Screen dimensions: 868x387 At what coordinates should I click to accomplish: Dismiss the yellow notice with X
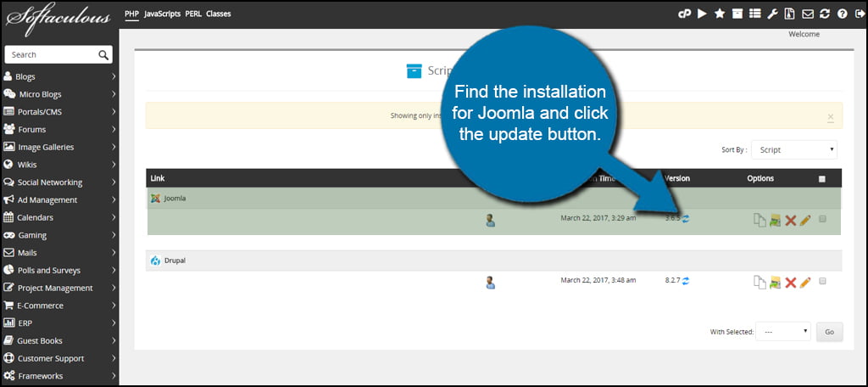pyautogui.click(x=831, y=117)
